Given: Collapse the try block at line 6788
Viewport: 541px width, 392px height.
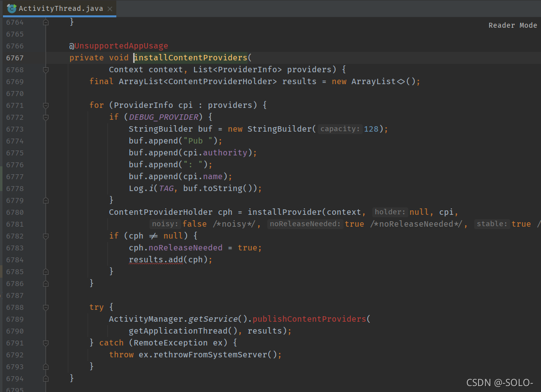Looking at the screenshot, I should coord(46,307).
